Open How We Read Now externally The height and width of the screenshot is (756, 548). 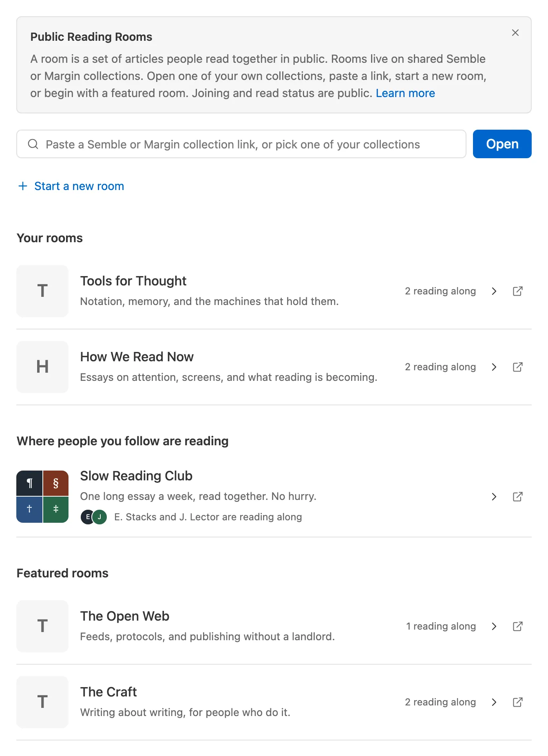point(518,367)
